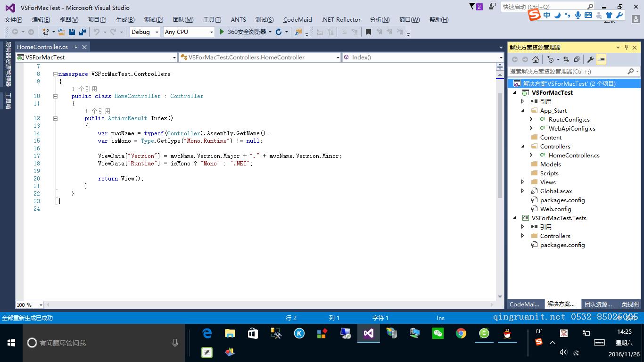Open Properties via the wrench icon
This screenshot has height=362, width=644.
(591, 59)
